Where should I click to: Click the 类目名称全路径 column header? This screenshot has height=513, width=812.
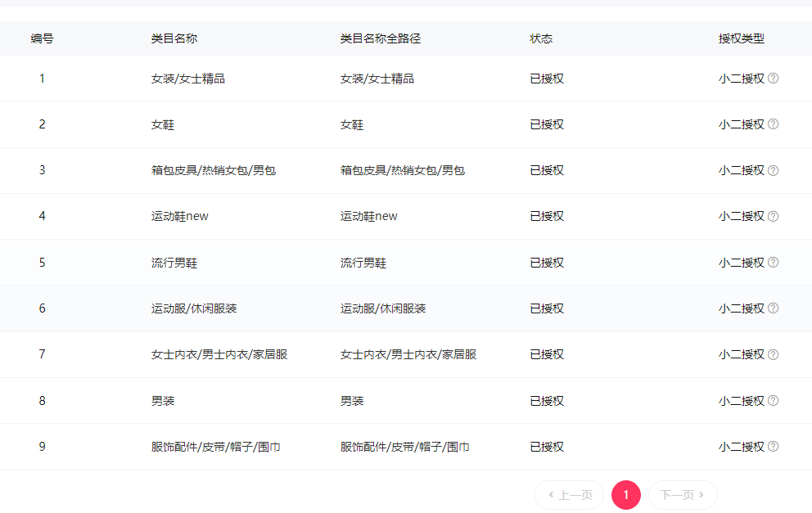click(x=381, y=38)
